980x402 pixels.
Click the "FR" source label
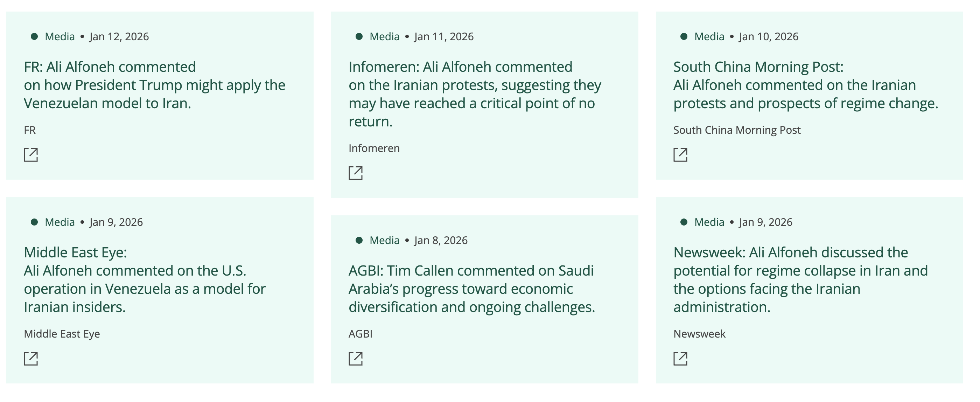(x=30, y=130)
